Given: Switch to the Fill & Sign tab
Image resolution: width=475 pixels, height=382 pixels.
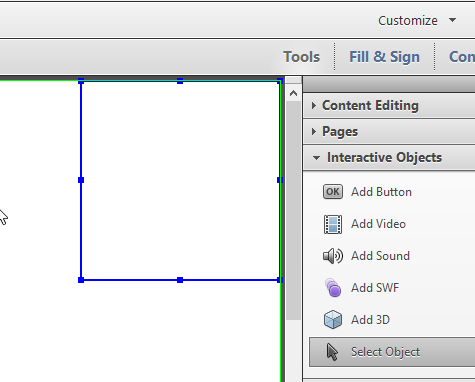Looking at the screenshot, I should (x=384, y=57).
